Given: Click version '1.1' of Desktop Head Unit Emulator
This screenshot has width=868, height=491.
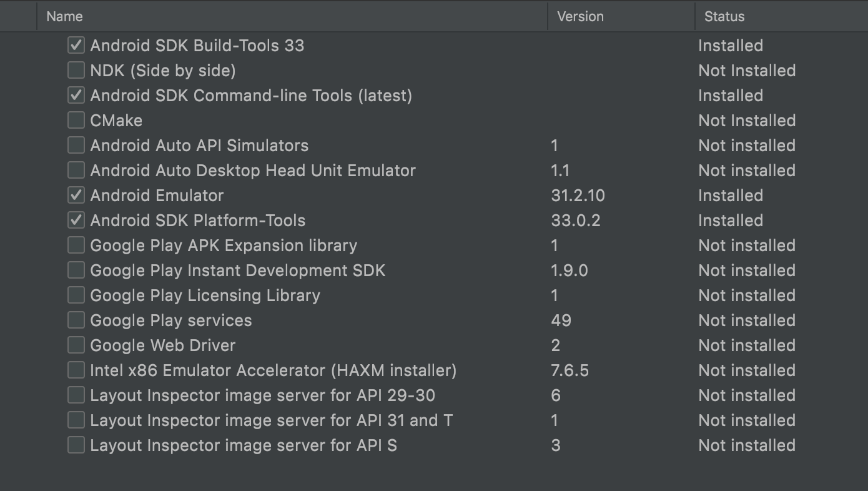Looking at the screenshot, I should [x=560, y=171].
